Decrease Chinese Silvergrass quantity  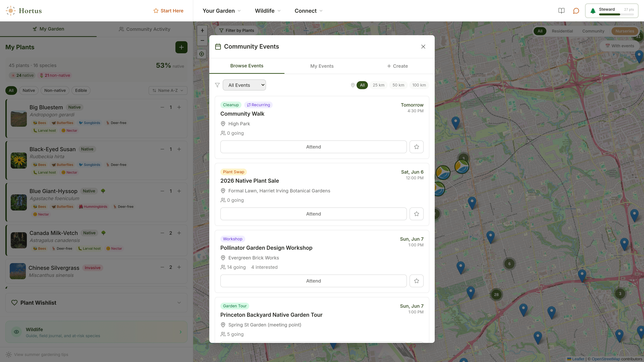162,267
